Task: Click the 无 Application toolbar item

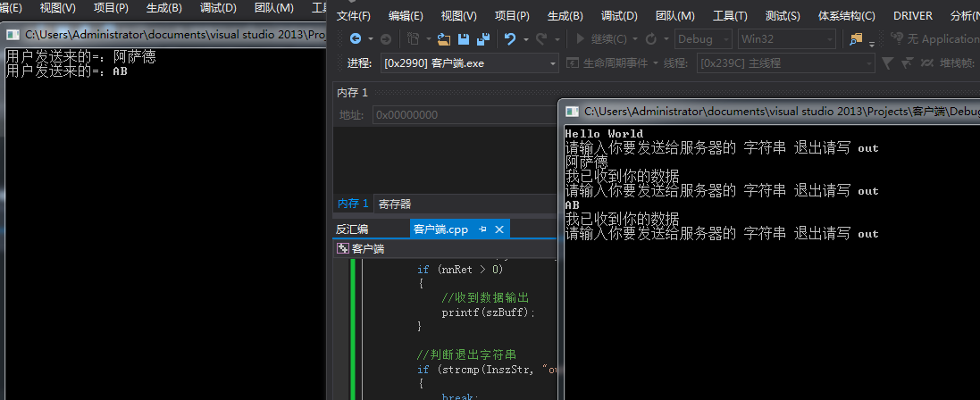Action: (x=934, y=38)
